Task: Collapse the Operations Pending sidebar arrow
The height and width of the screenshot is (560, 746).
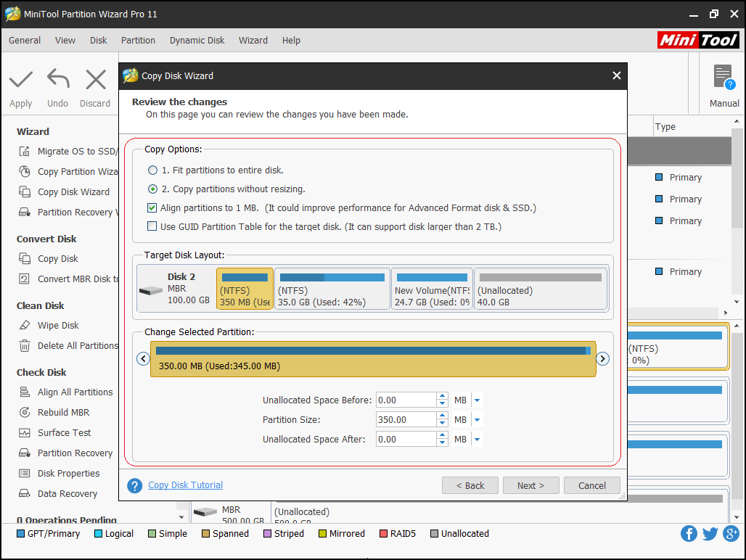Action: point(181,516)
